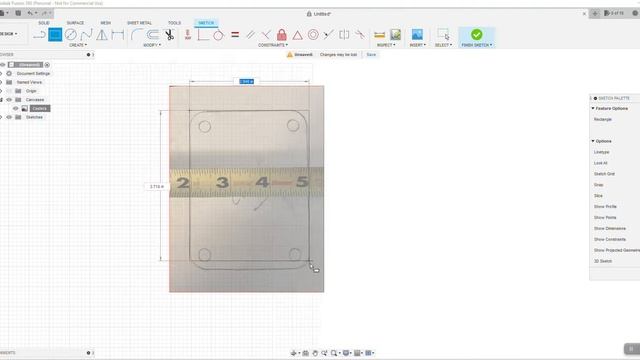Apply the Parallel constraint
This screenshot has width=640, height=360.
coord(250,35)
